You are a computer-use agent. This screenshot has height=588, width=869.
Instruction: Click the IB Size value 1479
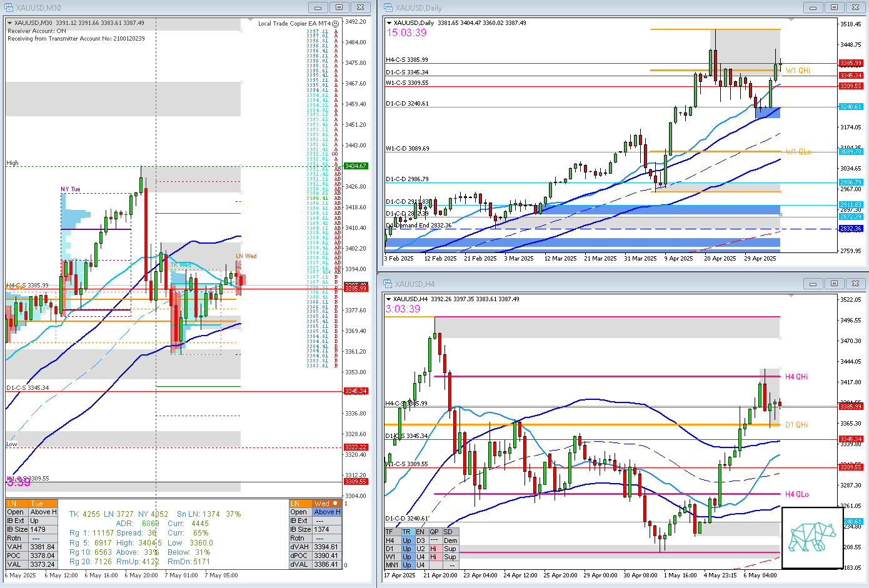coord(43,529)
